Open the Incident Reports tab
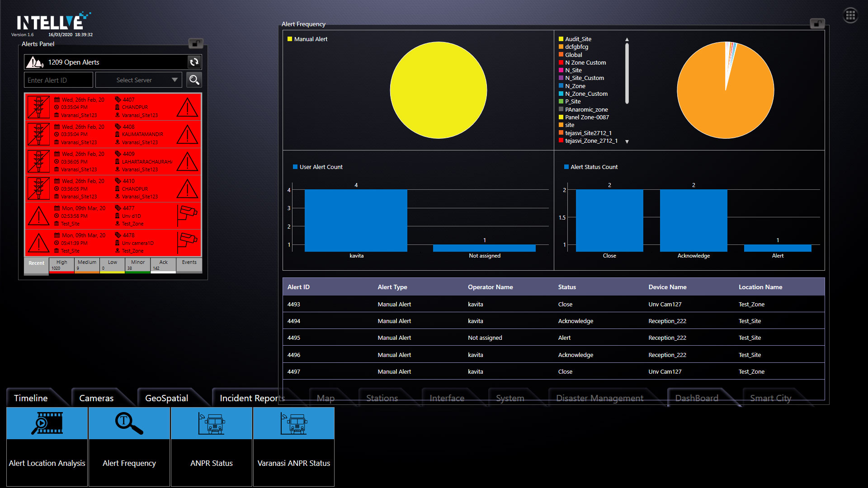Image resolution: width=868 pixels, height=488 pixels. 252,398
